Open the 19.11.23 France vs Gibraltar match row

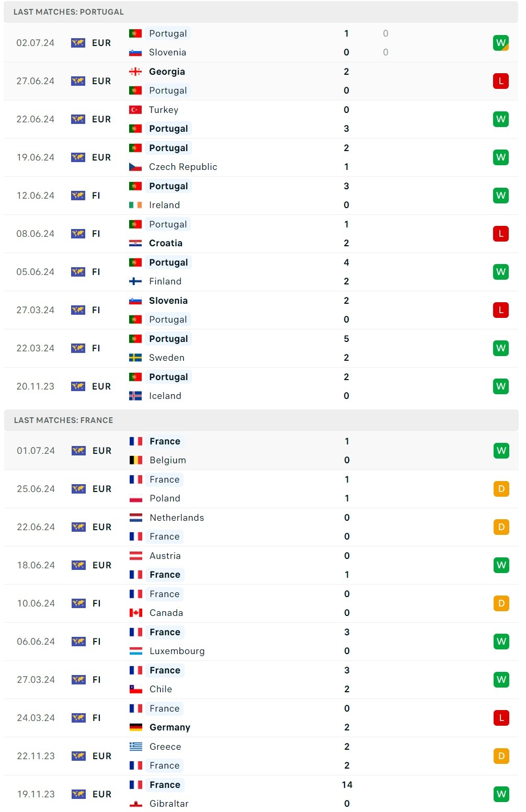tap(261, 794)
